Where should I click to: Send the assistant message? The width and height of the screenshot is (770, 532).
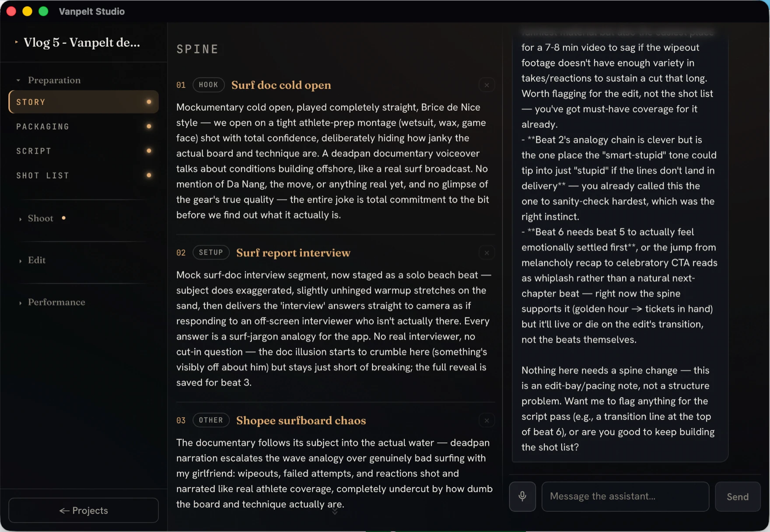(x=738, y=497)
